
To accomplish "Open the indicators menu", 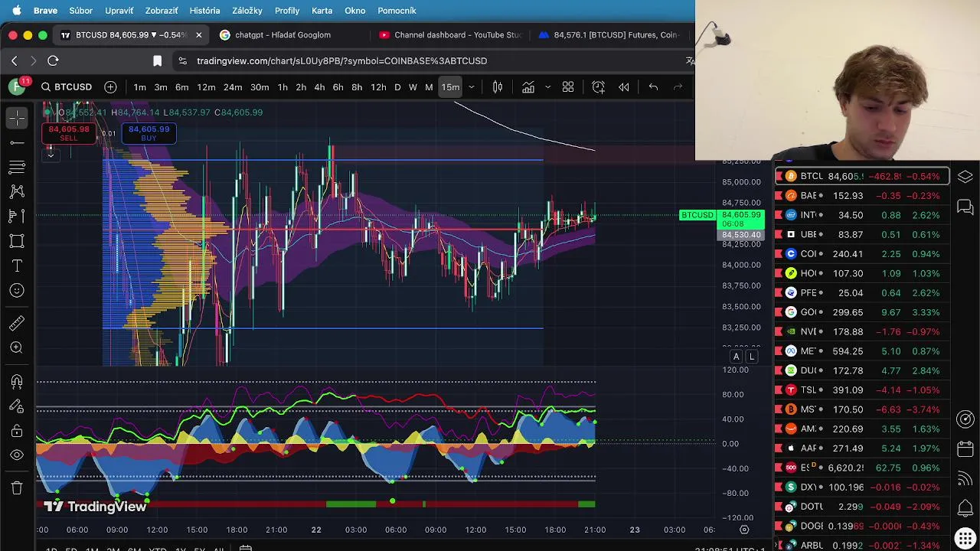I will [528, 87].
